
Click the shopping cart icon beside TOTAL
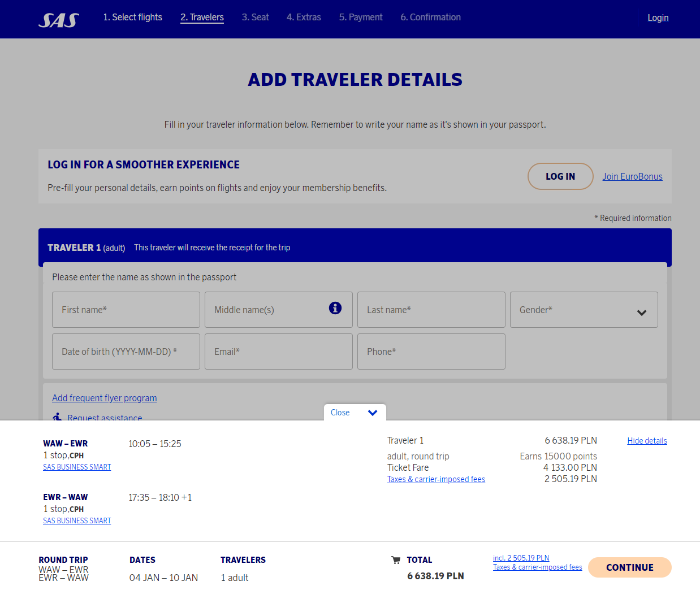pyautogui.click(x=396, y=560)
